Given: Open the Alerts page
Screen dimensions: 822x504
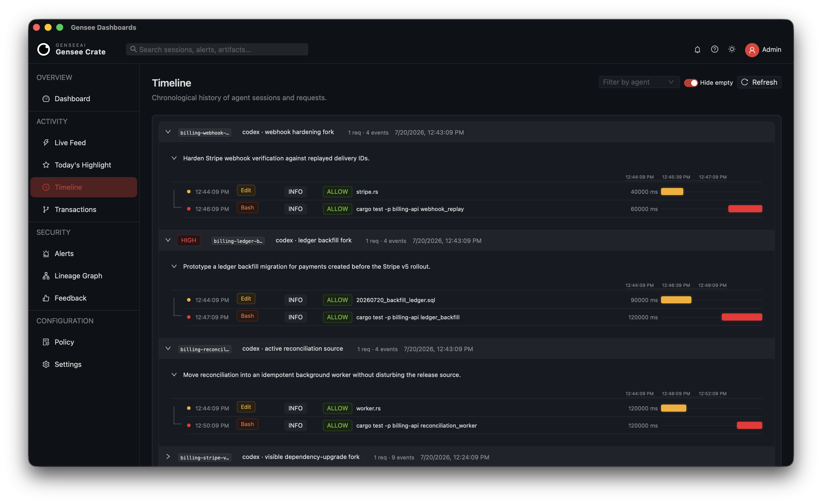Looking at the screenshot, I should (x=84, y=254).
